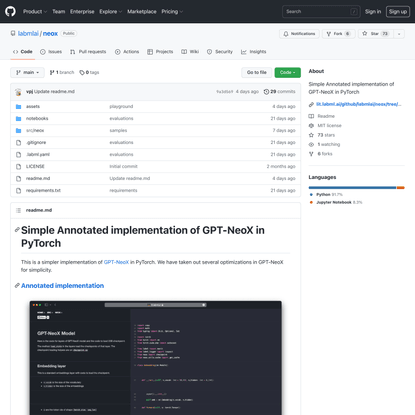Screen dimensions: 415x415
Task: Click the orange Jupyter segment of language bar
Action: coord(400,188)
